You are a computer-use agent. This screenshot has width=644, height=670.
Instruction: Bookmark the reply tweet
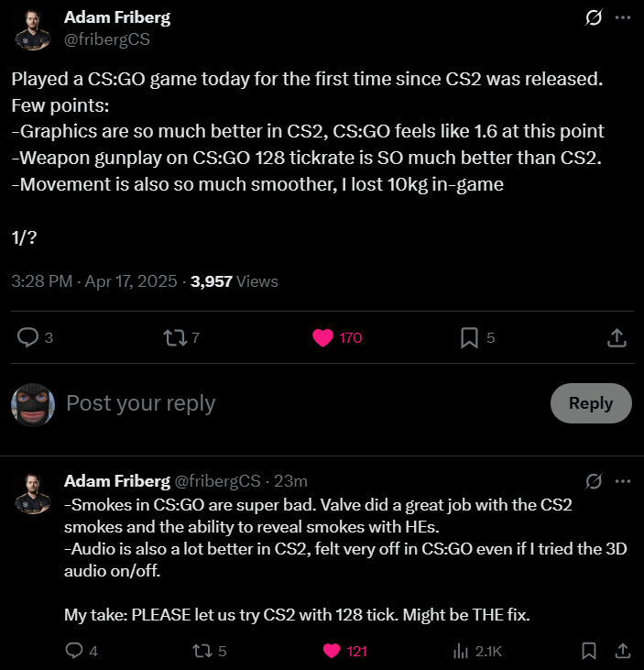(x=589, y=651)
